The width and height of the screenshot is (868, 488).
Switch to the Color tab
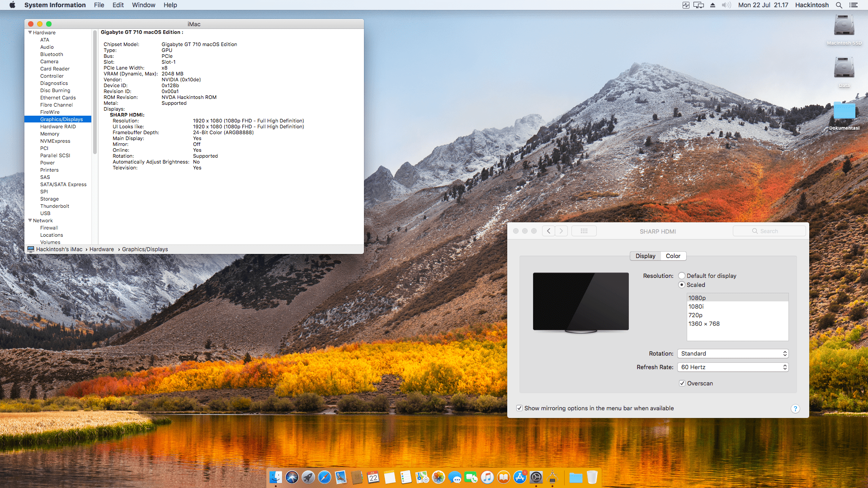pos(673,256)
